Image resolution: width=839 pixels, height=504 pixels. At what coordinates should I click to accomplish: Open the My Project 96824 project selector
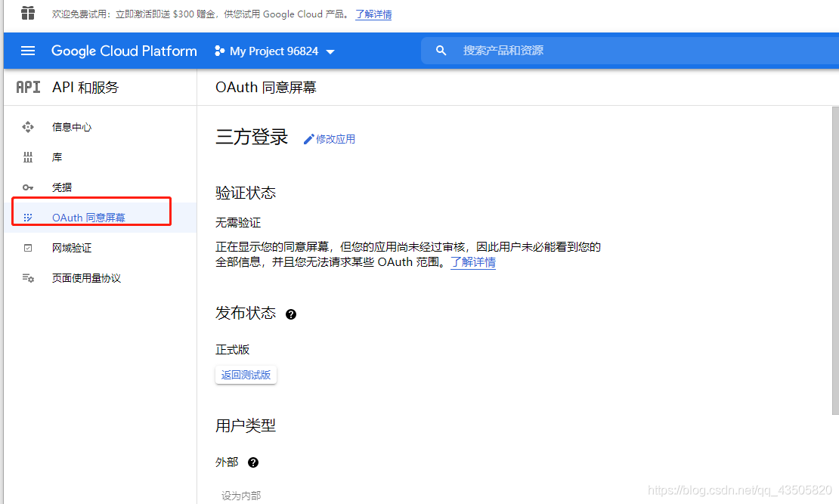[274, 51]
